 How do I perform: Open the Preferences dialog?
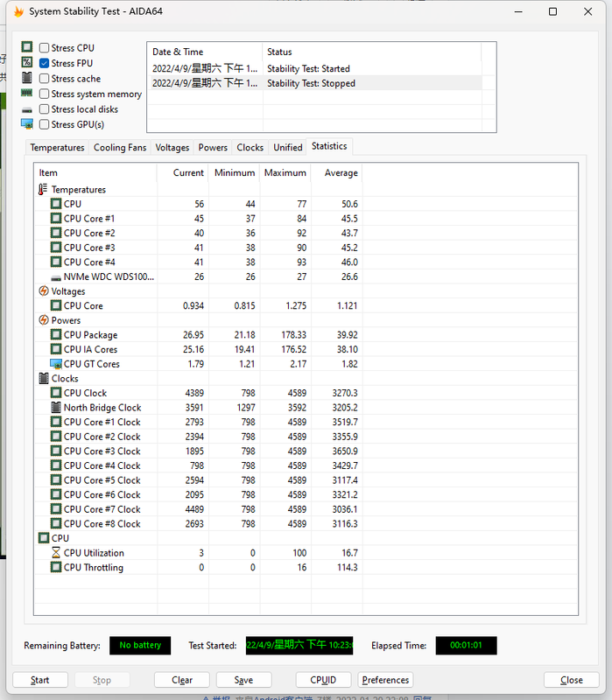(x=385, y=680)
